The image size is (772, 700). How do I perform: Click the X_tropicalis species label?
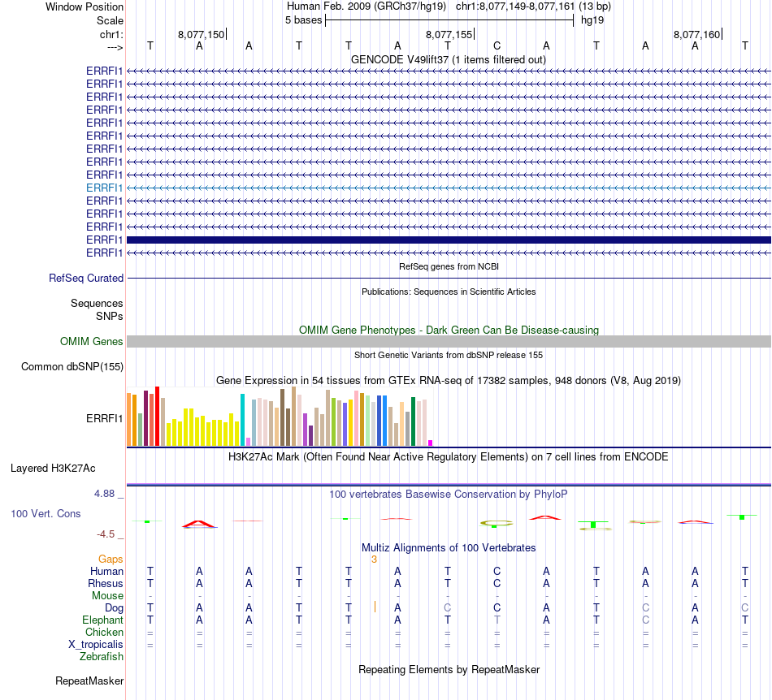tap(96, 645)
